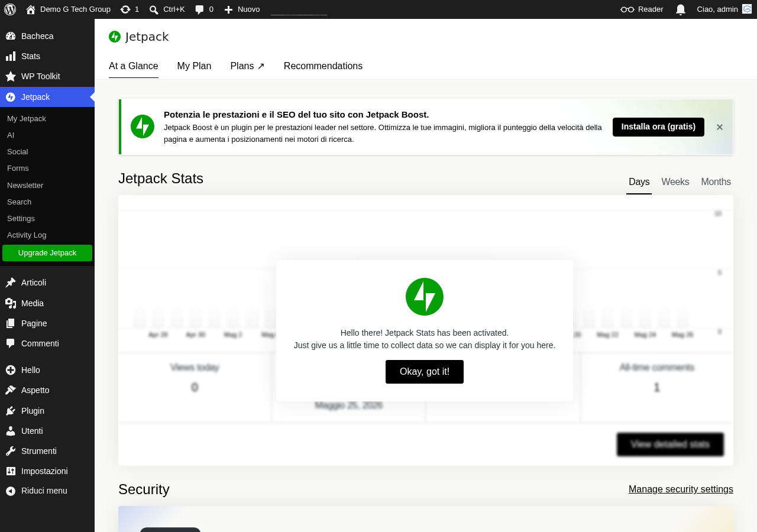Click the WP Toolkit star icon
The height and width of the screenshot is (532, 757).
click(11, 76)
